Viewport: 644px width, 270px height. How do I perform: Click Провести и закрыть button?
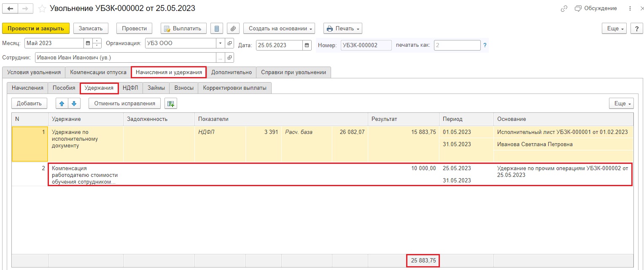pos(36,28)
